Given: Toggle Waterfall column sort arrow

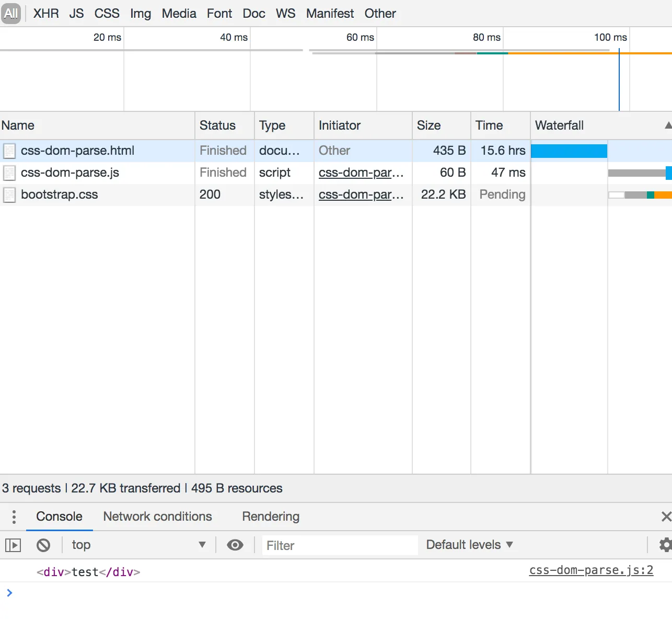Looking at the screenshot, I should pos(668,125).
